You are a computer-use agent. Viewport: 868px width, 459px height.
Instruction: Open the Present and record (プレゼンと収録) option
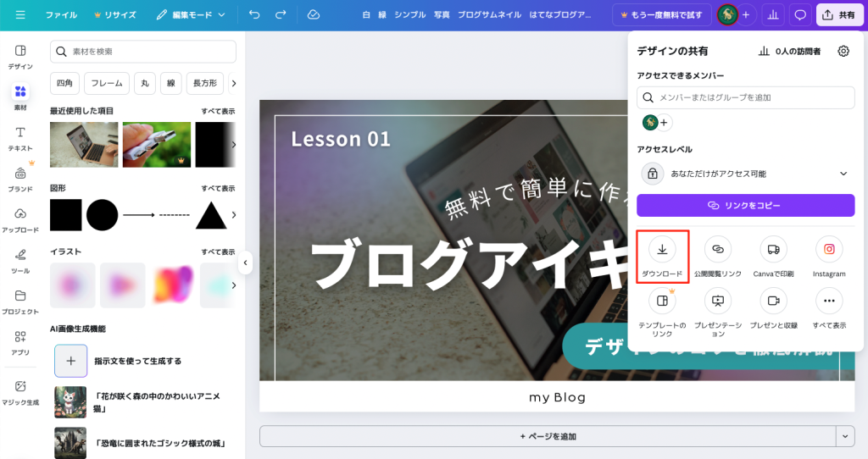click(772, 301)
